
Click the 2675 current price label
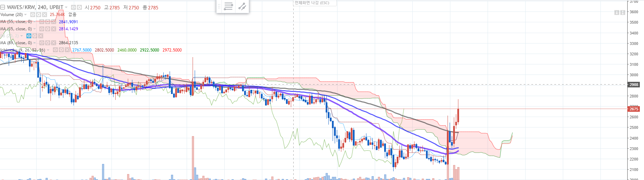[634, 109]
